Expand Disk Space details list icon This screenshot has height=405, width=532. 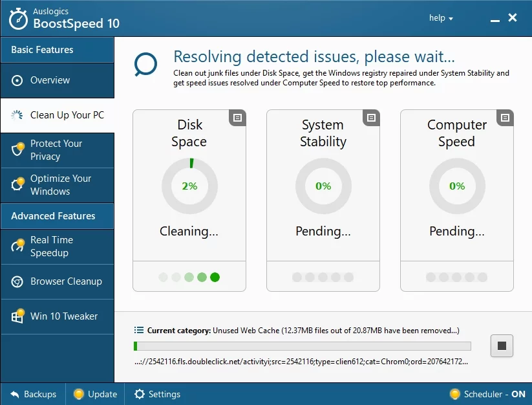click(x=237, y=117)
